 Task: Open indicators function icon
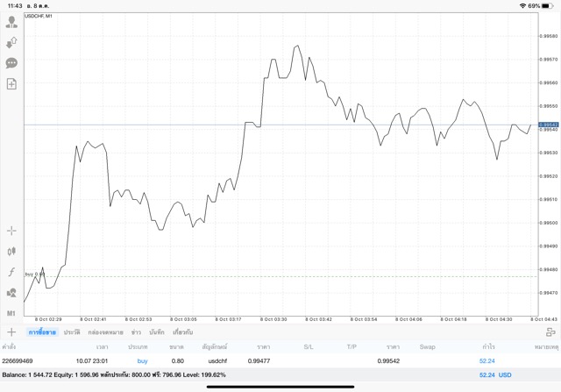11,272
